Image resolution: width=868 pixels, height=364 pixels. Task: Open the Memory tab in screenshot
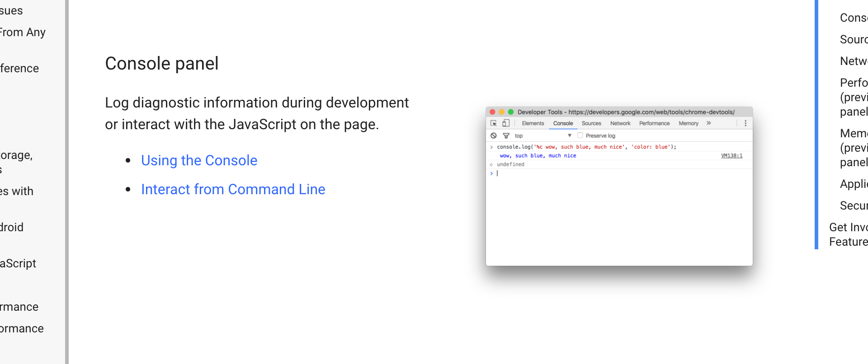(x=688, y=123)
